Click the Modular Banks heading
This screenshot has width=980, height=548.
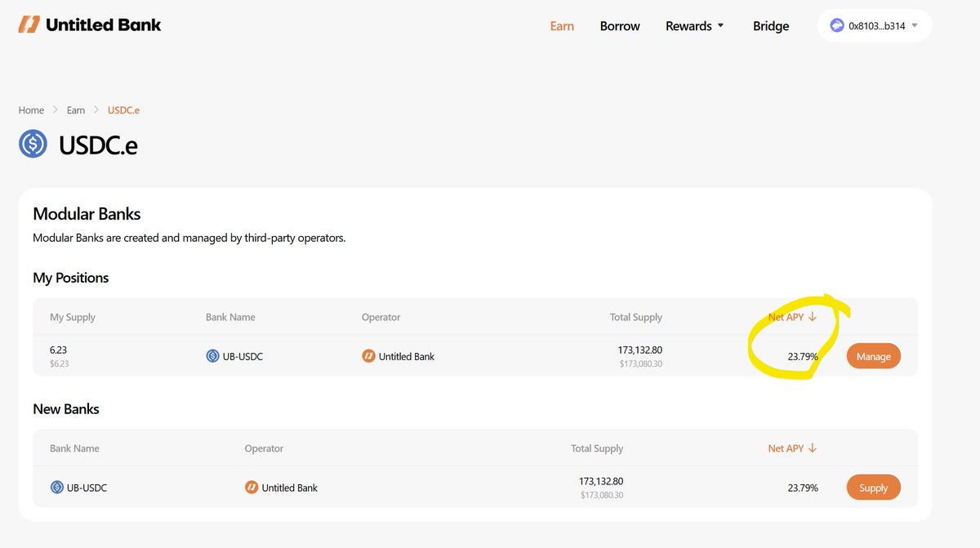[87, 214]
